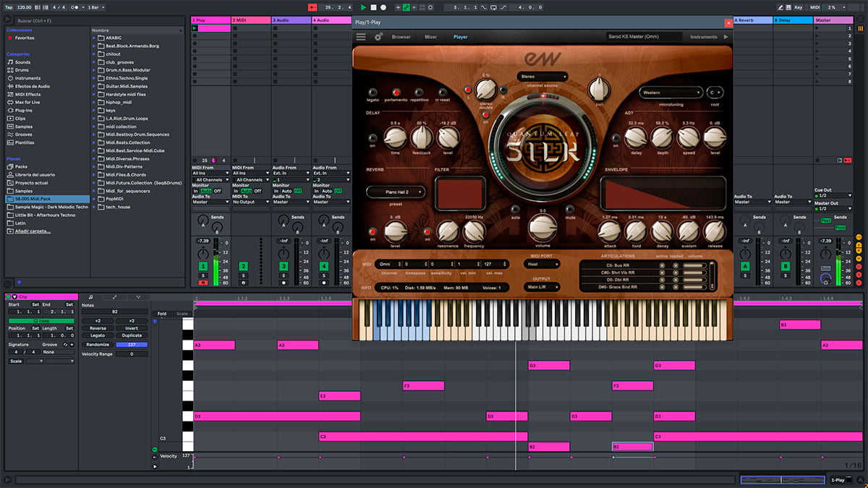868x488 pixels.
Task: Open the Play plugin settings gear
Action: pyautogui.click(x=378, y=36)
